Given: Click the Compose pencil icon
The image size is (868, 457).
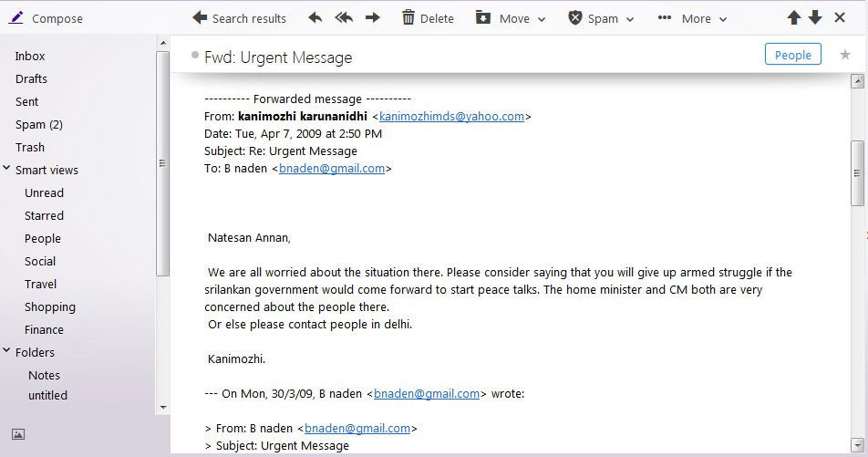Looking at the screenshot, I should pos(16,17).
